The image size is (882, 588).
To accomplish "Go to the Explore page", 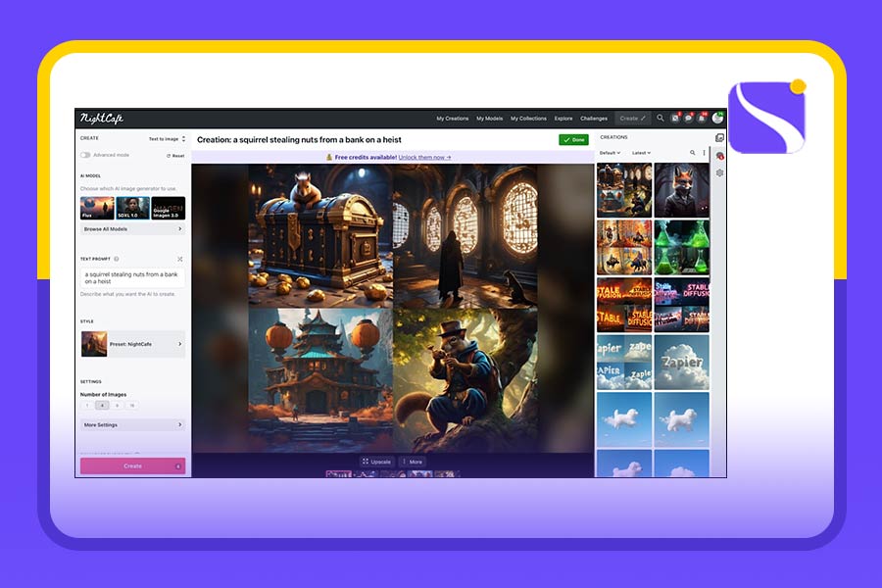I will (x=563, y=119).
